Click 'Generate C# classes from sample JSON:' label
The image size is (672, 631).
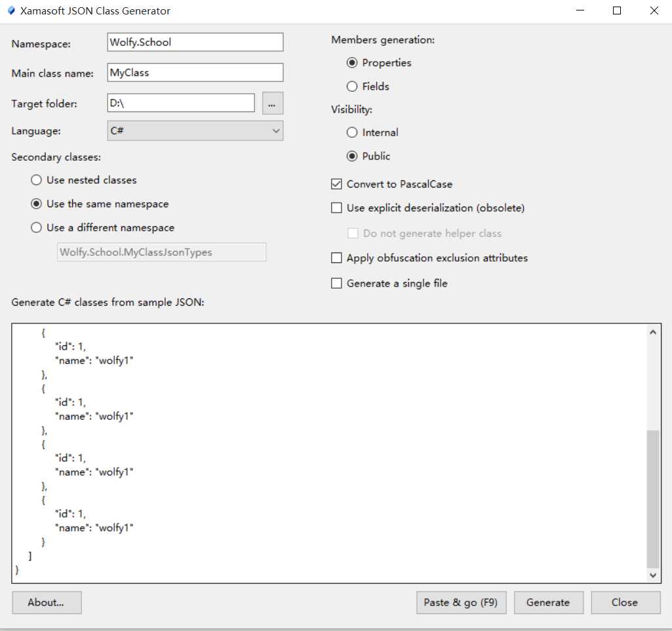point(108,302)
